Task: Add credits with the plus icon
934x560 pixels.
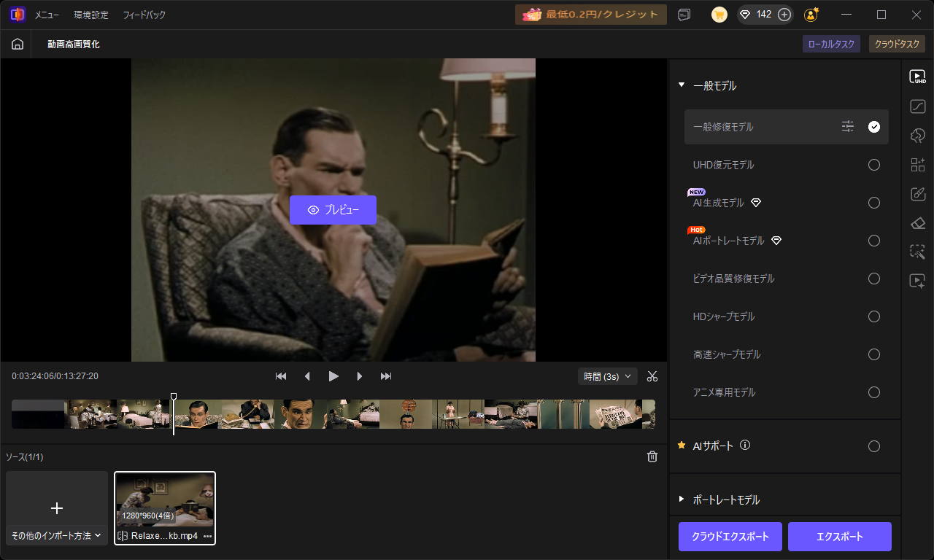Action: (784, 15)
